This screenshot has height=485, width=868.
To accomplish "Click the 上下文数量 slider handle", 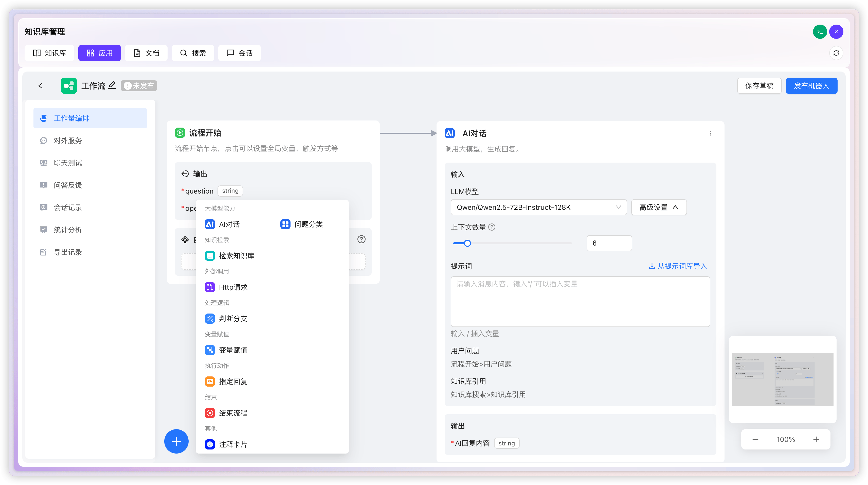I will (x=467, y=243).
